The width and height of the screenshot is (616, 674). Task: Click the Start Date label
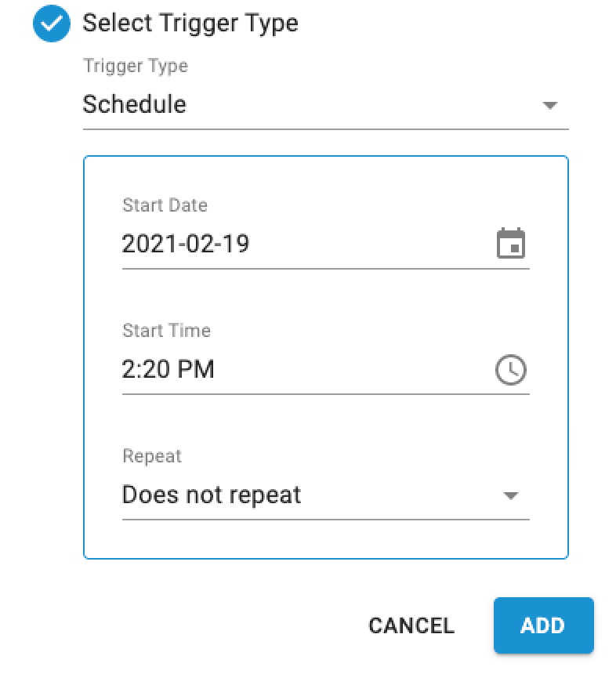click(x=165, y=205)
